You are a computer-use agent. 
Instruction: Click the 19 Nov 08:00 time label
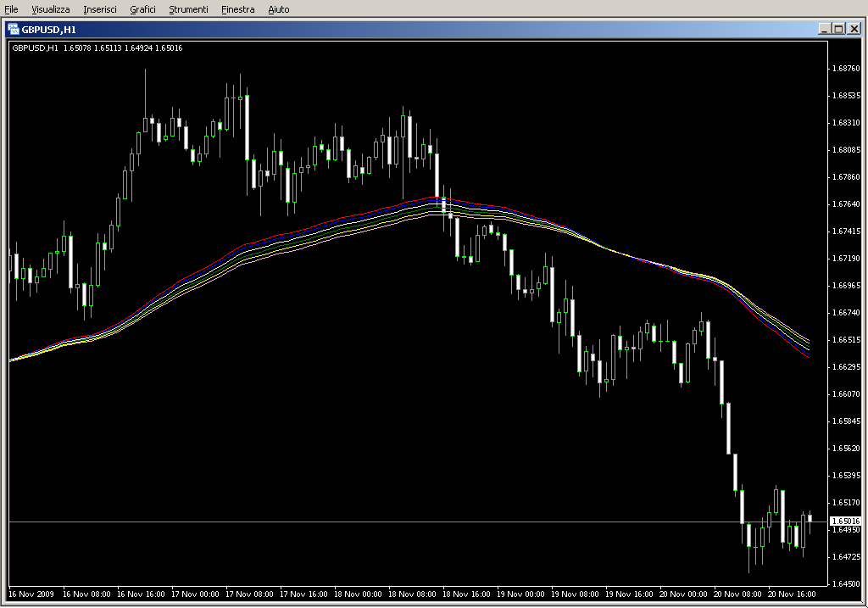(575, 594)
